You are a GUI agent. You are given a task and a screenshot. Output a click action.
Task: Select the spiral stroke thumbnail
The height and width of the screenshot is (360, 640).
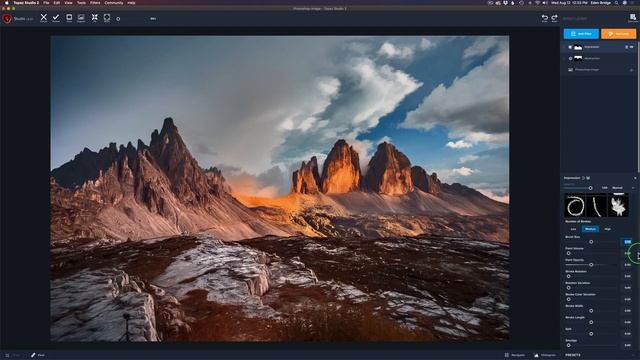click(575, 206)
